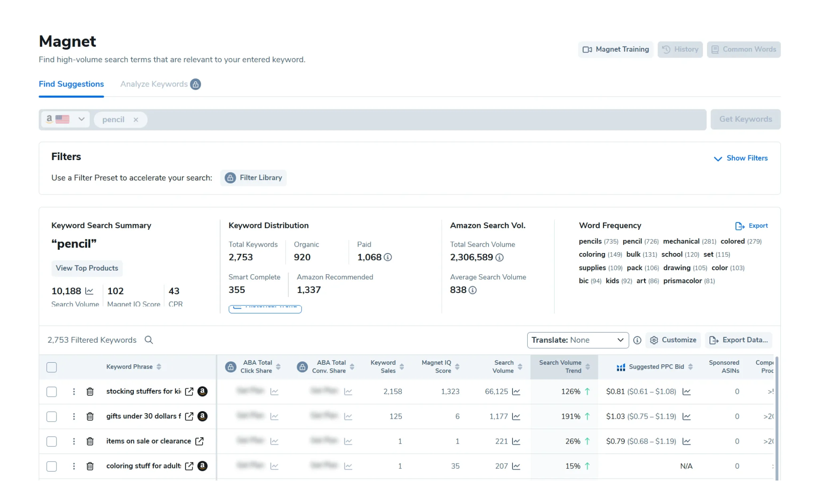Select checkbox for gifts under 30 dollars row
Viewport: 820px width, 504px height.
(x=52, y=416)
